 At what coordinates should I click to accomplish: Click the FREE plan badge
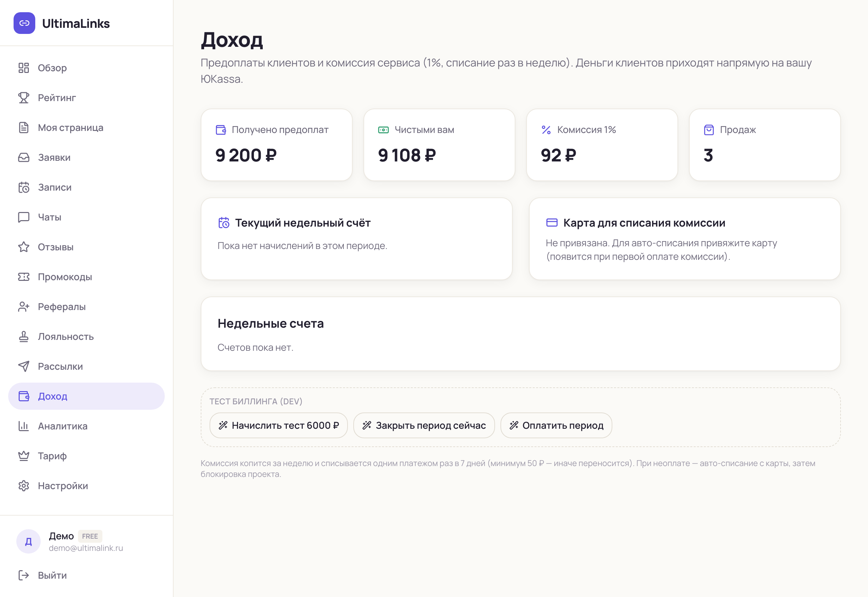point(90,536)
